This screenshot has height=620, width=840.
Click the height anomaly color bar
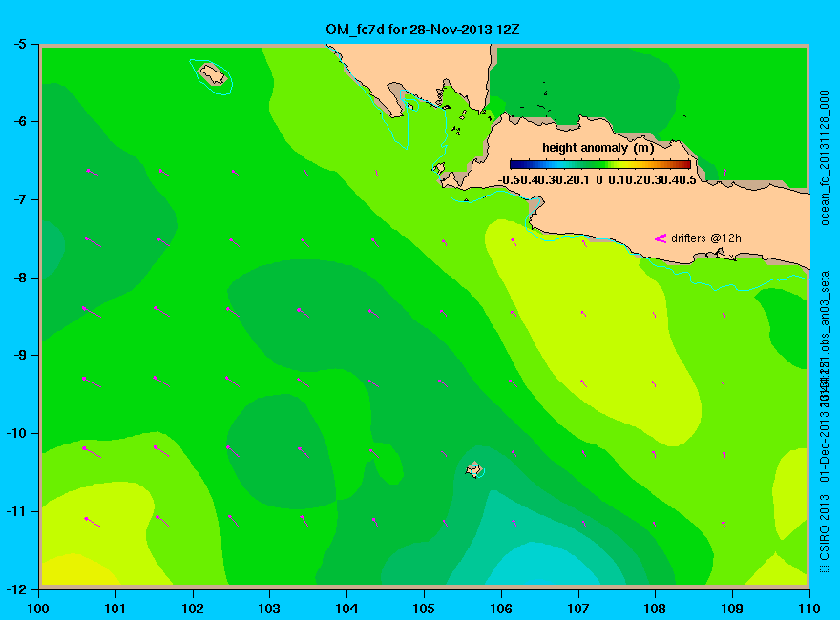(x=600, y=164)
